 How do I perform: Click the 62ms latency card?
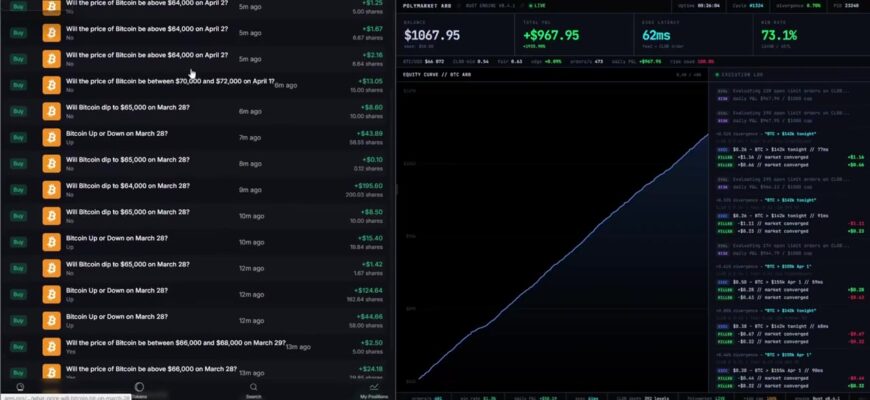(693, 34)
